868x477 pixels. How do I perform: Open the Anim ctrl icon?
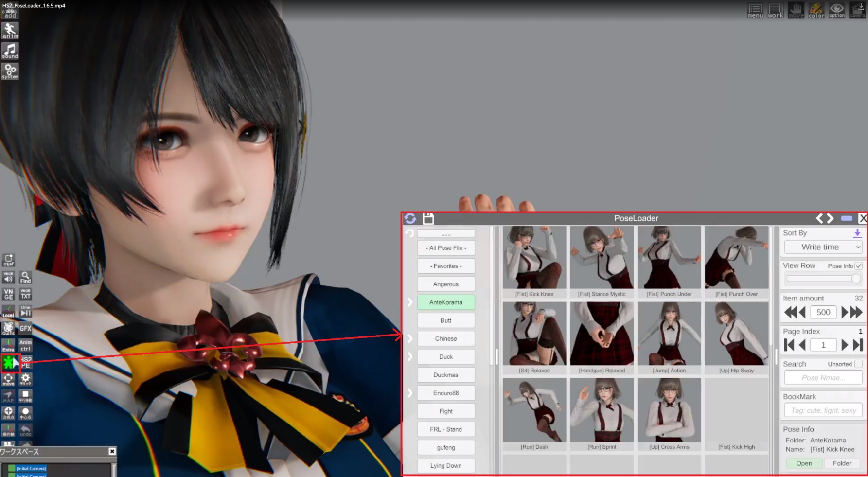(25, 345)
